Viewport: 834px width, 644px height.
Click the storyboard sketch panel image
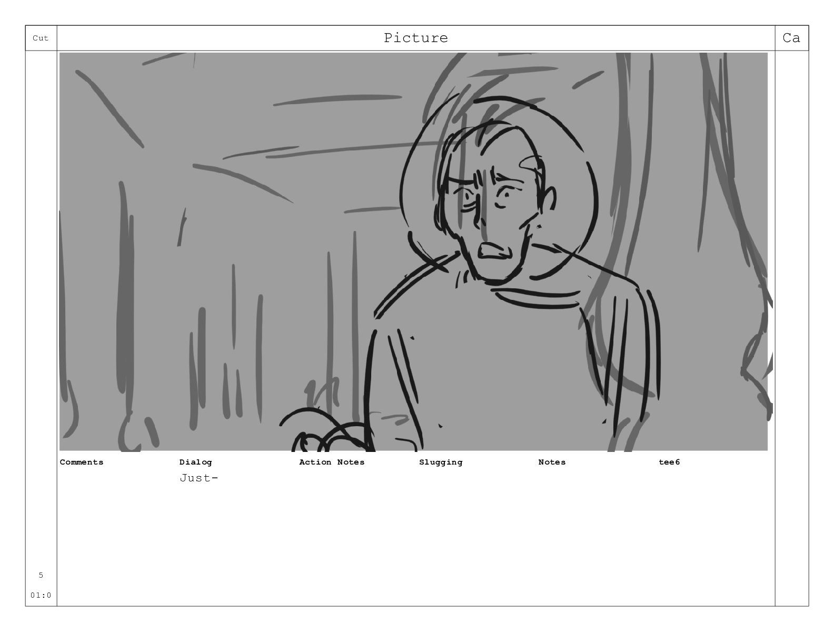(x=413, y=251)
